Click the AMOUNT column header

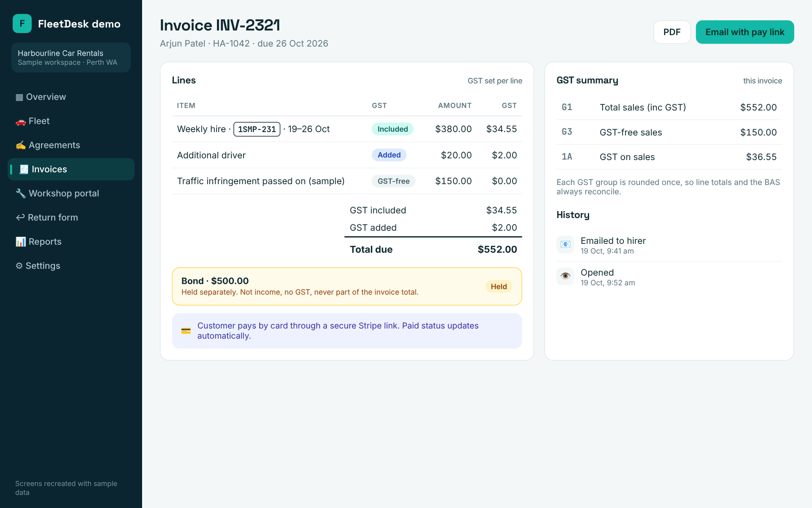pyautogui.click(x=455, y=105)
